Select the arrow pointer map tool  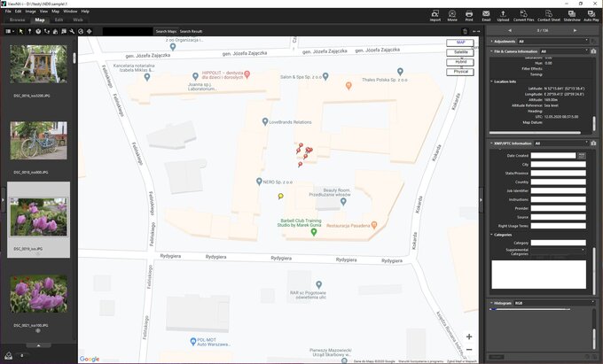tap(21, 32)
